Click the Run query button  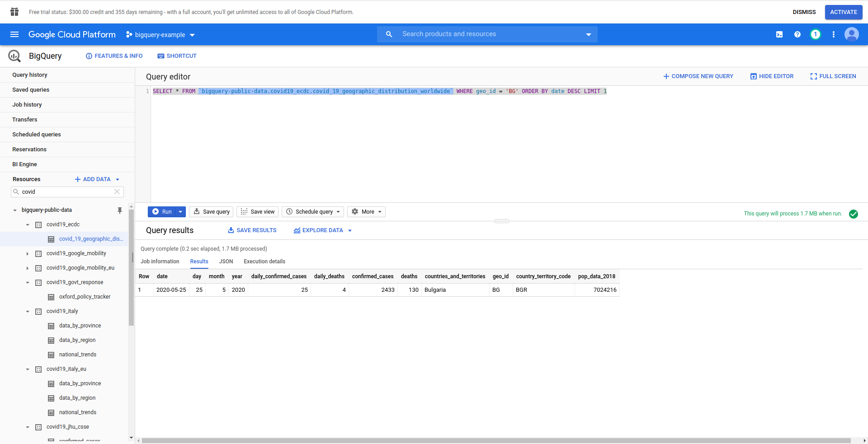click(162, 212)
